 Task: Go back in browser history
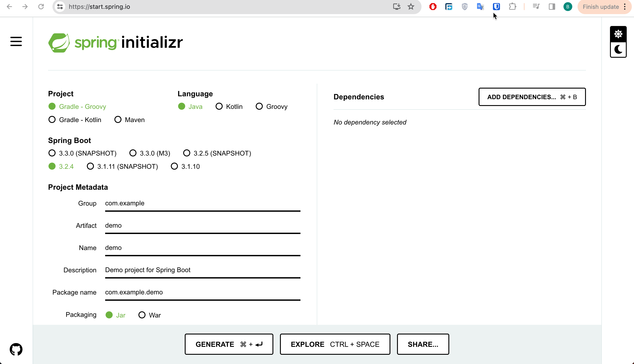(x=9, y=7)
